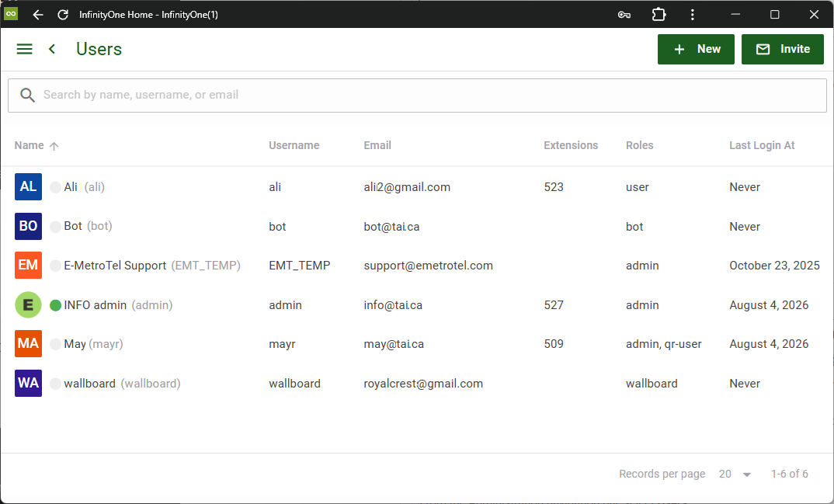Sort by the Username column header

click(294, 145)
